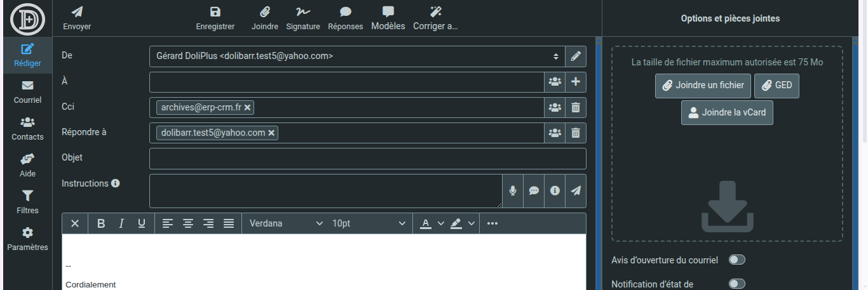This screenshot has width=868, height=290.
Task: Apply the highlight background color
Action: pos(456,223)
